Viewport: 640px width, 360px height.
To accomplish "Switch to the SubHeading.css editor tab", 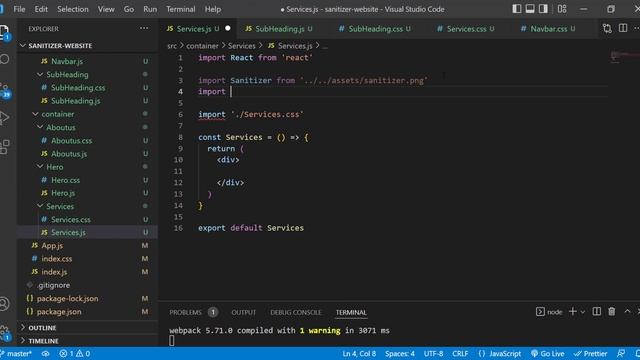I will pyautogui.click(x=375, y=29).
